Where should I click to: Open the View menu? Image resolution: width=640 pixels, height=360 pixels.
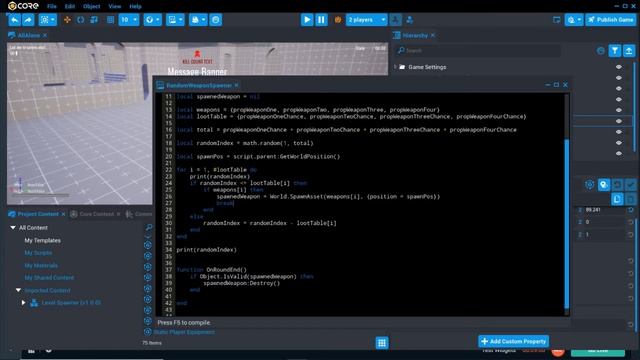[x=115, y=6]
